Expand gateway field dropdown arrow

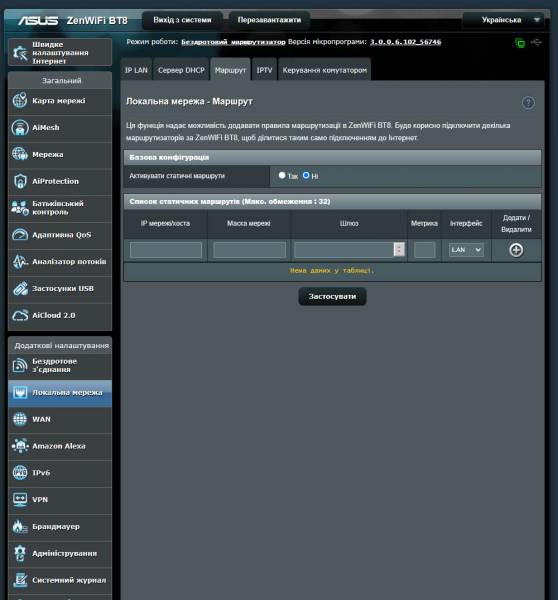coord(399,249)
